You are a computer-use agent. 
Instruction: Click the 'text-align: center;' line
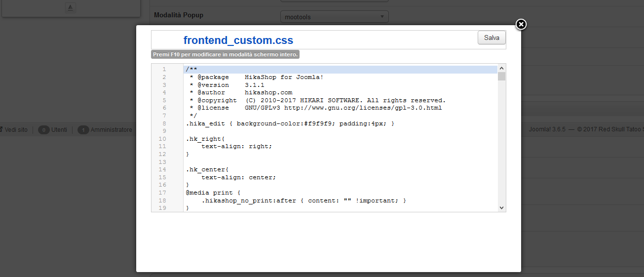click(239, 177)
